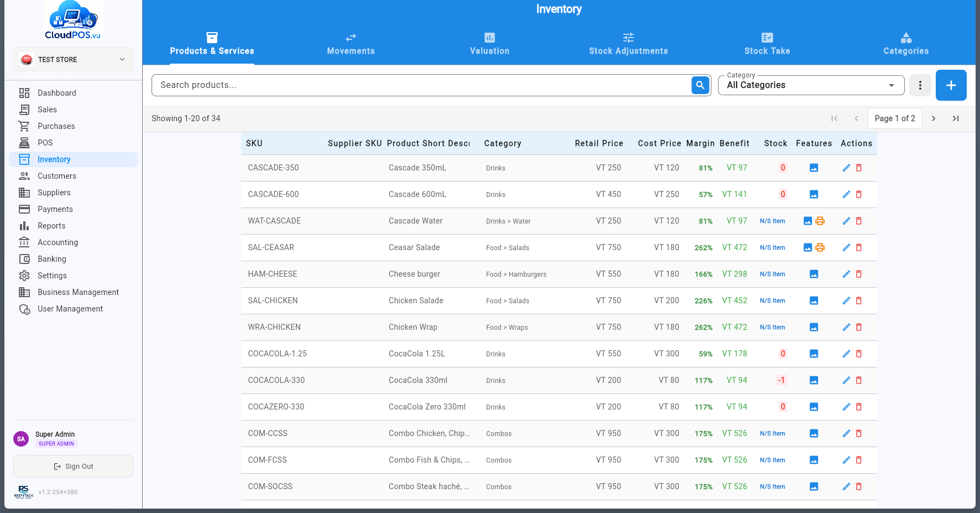Edit the HAM-CHEESE product

click(x=846, y=274)
